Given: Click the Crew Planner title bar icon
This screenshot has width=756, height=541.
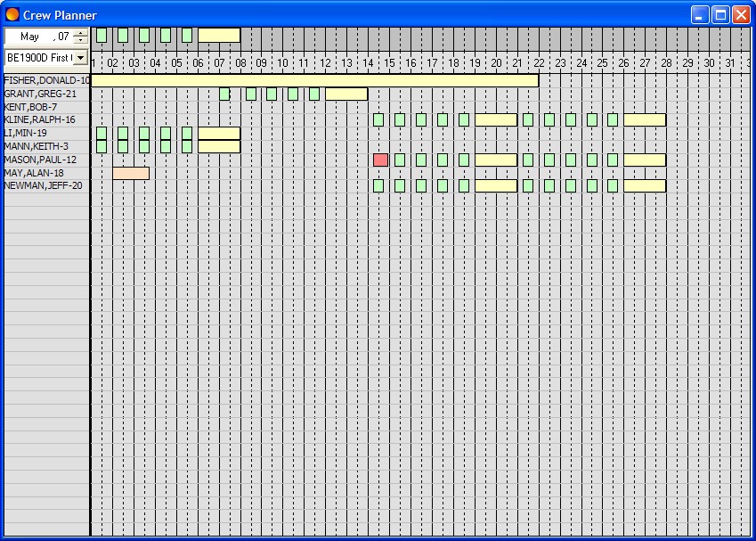Looking at the screenshot, I should click(x=12, y=15).
